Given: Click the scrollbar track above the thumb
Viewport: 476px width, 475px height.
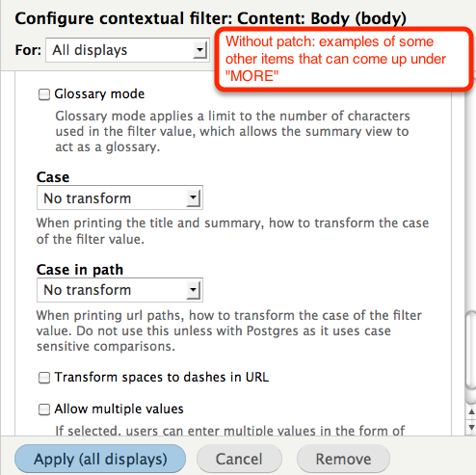Looking at the screenshot, I should pos(471,199).
